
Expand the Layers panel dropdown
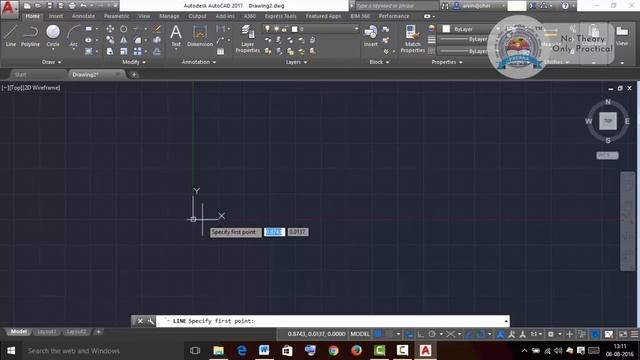point(296,62)
